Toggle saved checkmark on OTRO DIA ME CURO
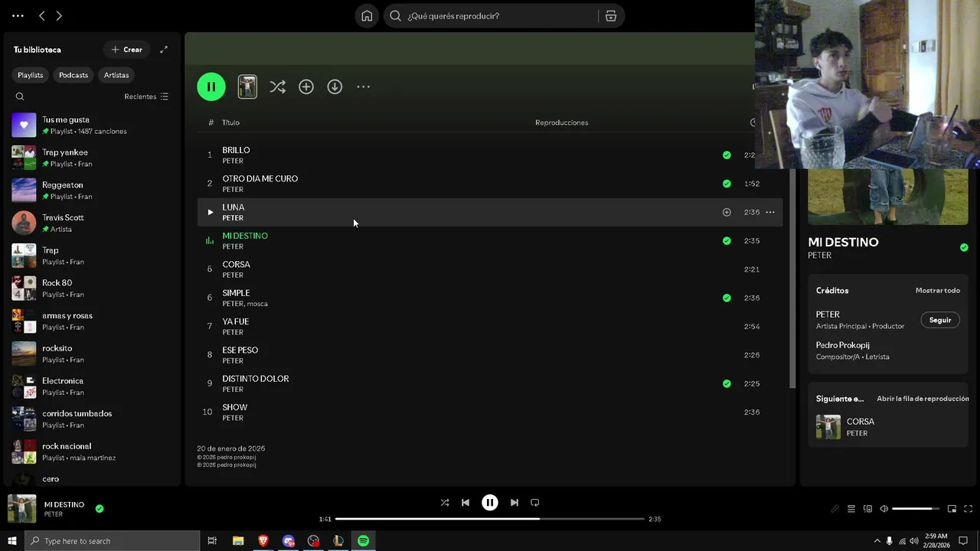This screenshot has width=980, height=551. pyautogui.click(x=727, y=184)
